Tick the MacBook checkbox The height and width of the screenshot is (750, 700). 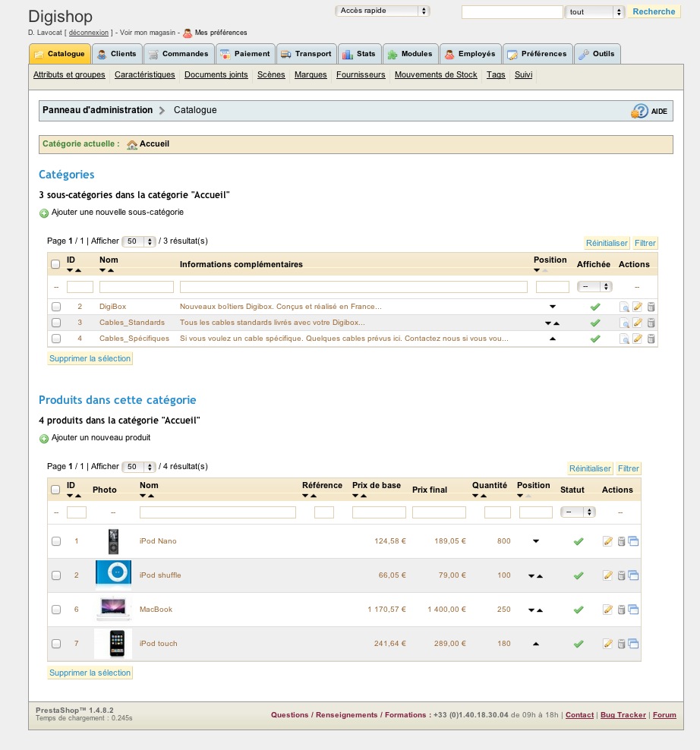pos(56,610)
